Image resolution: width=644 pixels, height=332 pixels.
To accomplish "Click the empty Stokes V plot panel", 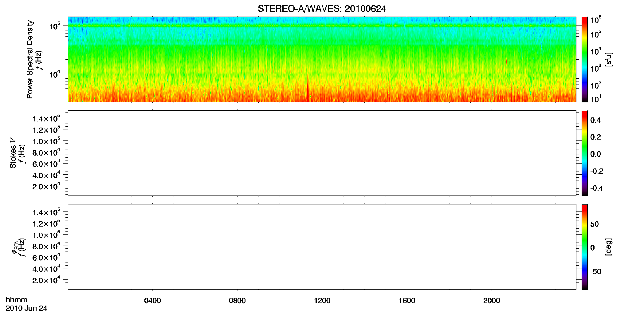I will tap(322, 153).
